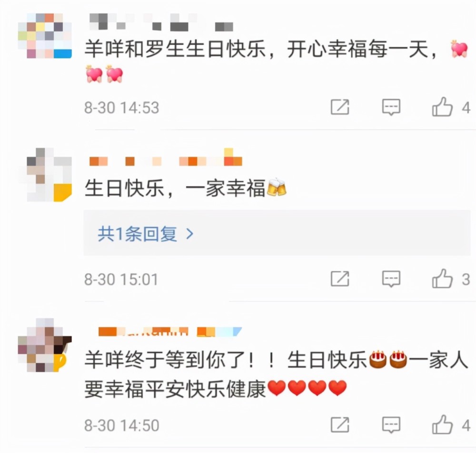Like the 14:53 comment with thumbs-up

[x=442, y=107]
